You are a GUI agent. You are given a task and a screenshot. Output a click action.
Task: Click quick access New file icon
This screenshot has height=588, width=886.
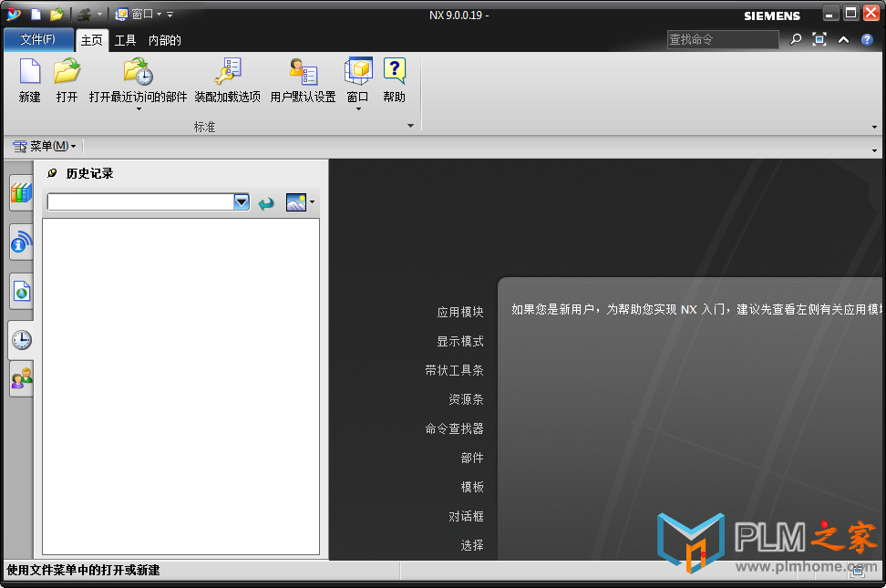[x=36, y=15]
